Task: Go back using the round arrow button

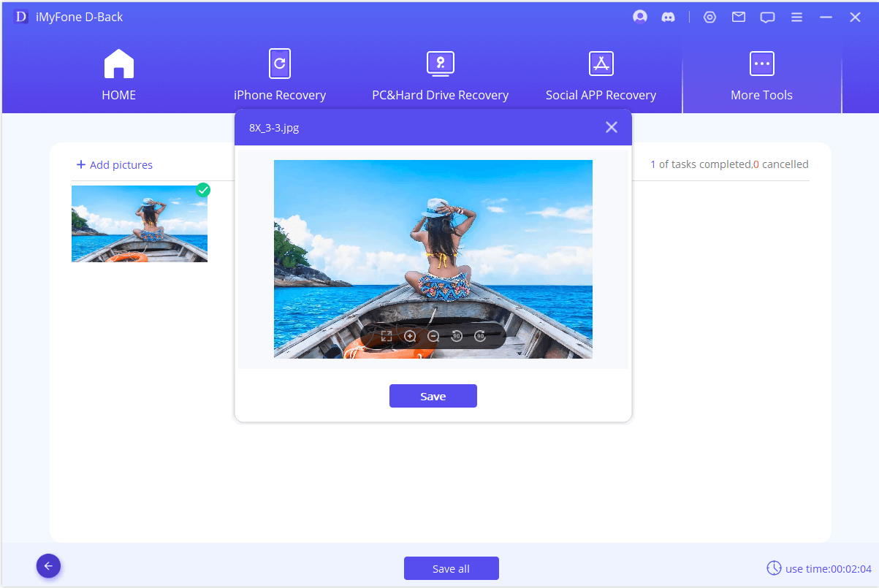Action: (49, 565)
